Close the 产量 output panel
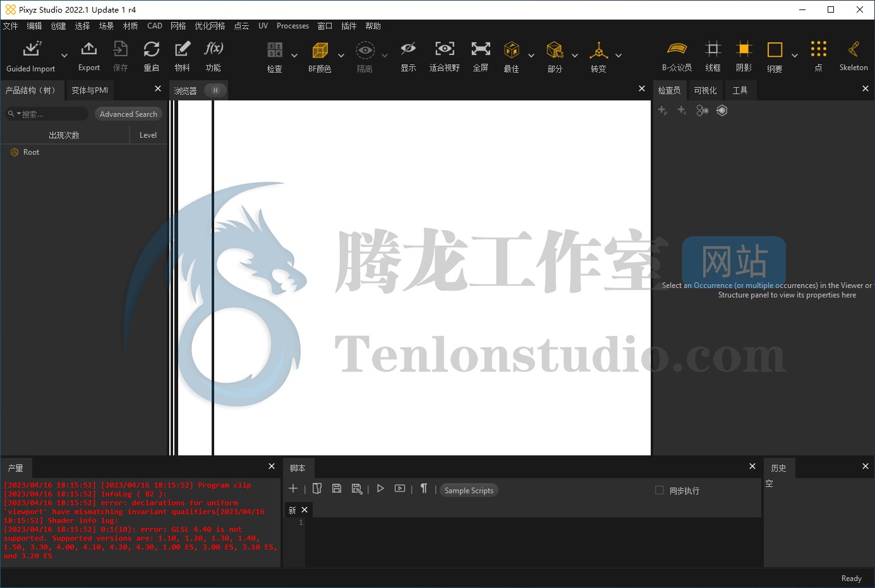Image resolution: width=875 pixels, height=588 pixels. click(272, 467)
